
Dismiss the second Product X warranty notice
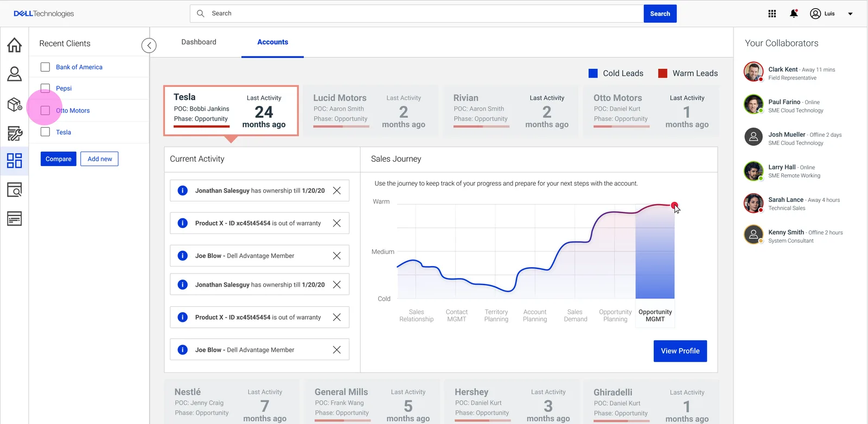click(x=337, y=317)
